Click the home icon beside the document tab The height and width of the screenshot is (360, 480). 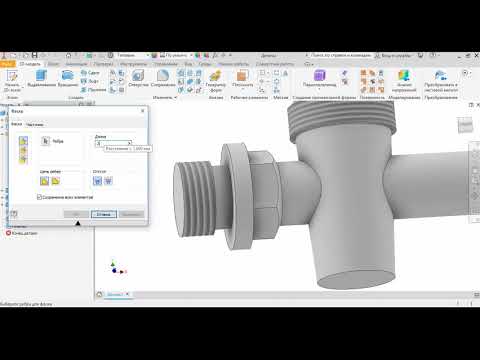tap(99, 294)
